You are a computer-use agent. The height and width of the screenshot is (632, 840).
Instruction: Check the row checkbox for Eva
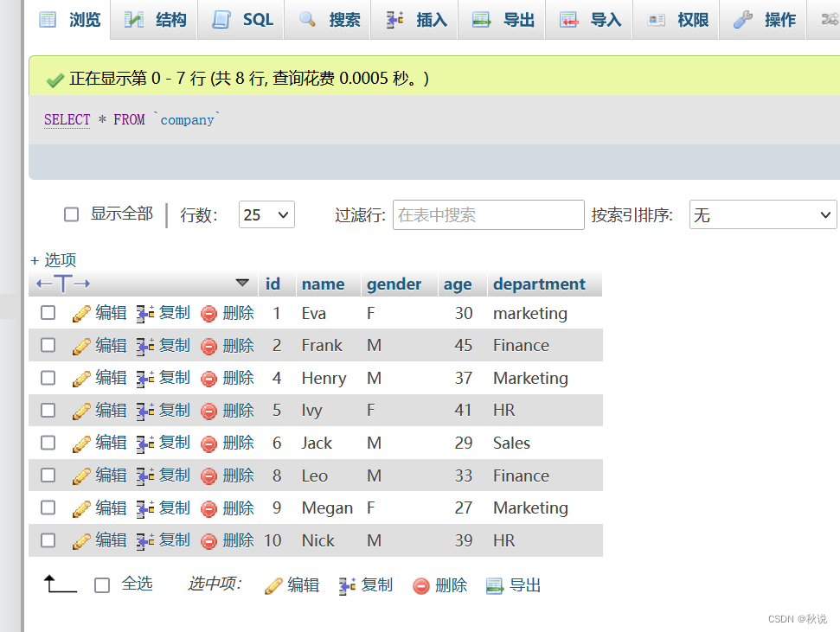48,313
